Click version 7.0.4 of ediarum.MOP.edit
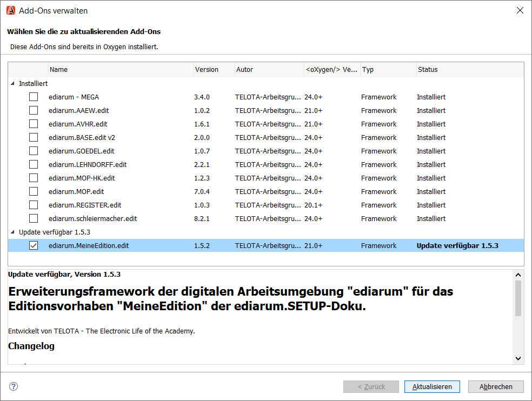Screen dimensions: 532x401 coord(202,192)
